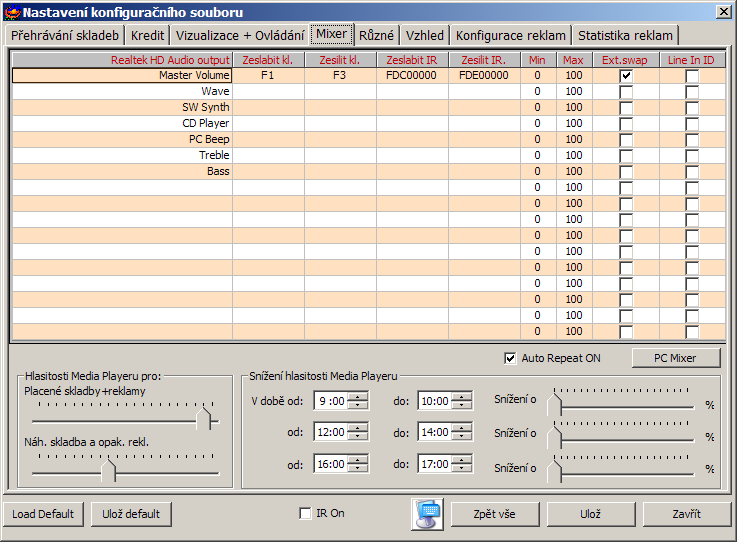
Task: Click the app icon in the title bar
Action: pos(12,11)
